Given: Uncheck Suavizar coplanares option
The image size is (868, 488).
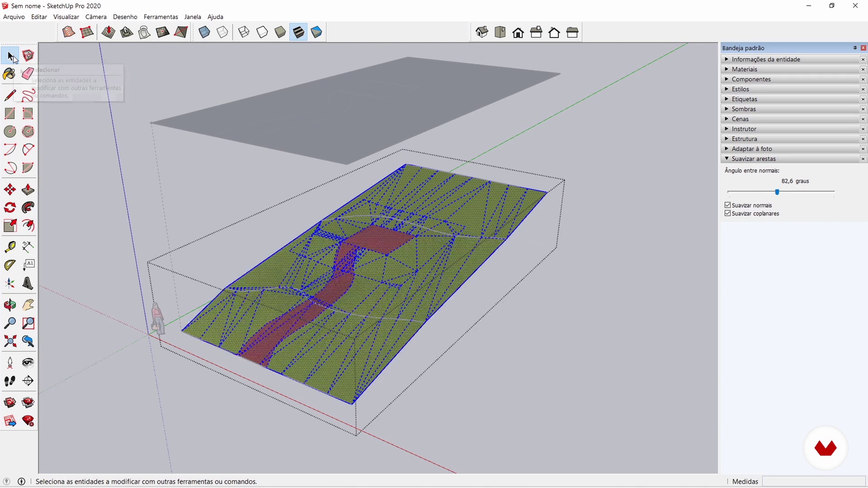Looking at the screenshot, I should pos(728,213).
